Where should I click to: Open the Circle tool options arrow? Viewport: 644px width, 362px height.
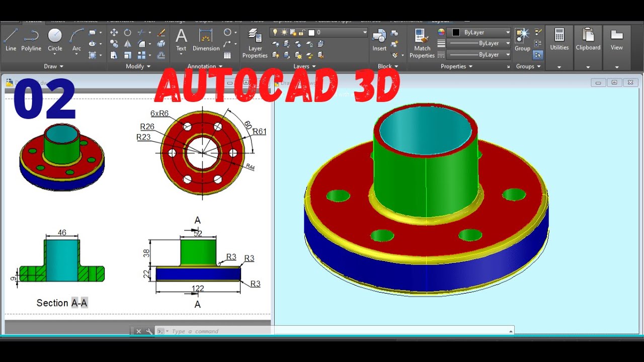[55, 55]
